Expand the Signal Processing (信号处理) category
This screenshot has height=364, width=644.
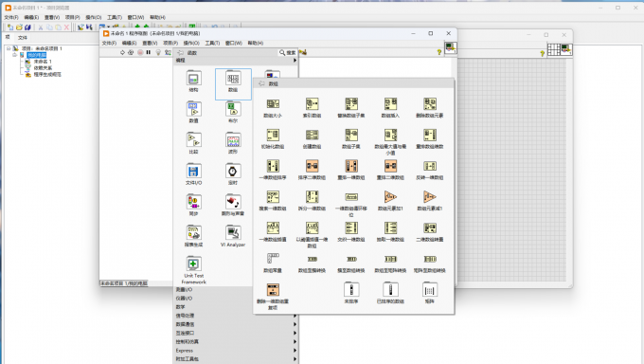295,316
